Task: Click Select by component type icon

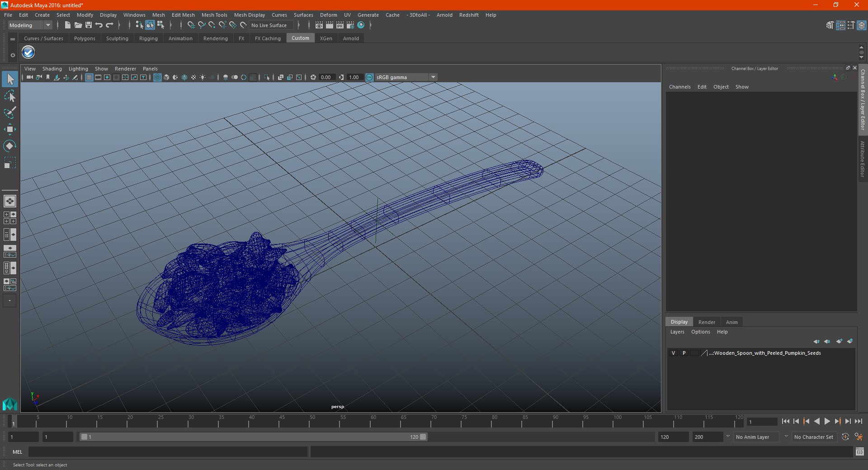Action: click(160, 25)
